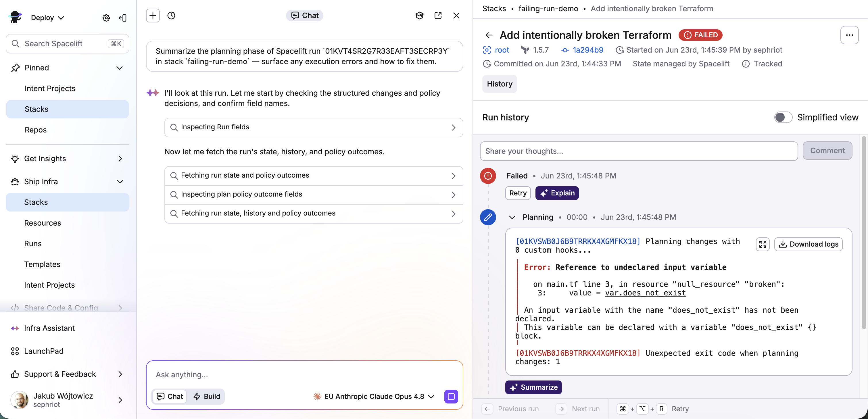
Task: Click the run history vertical scrollbar
Action: point(864,232)
